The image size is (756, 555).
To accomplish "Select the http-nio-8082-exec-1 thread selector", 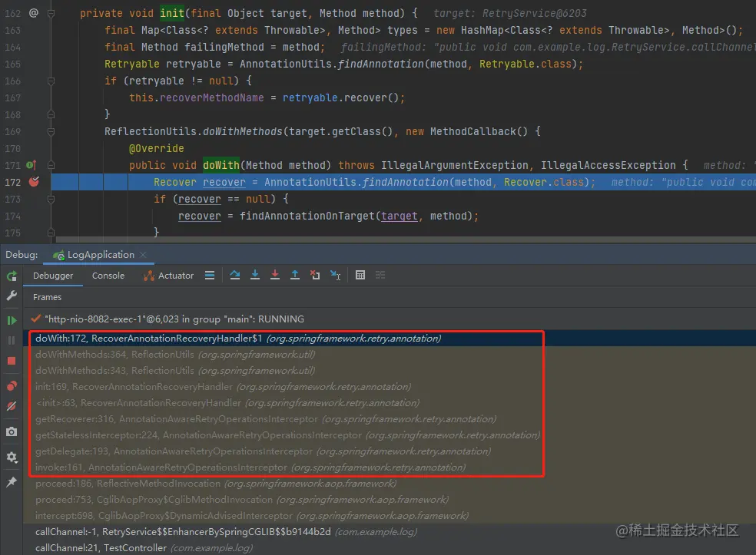I will point(390,319).
